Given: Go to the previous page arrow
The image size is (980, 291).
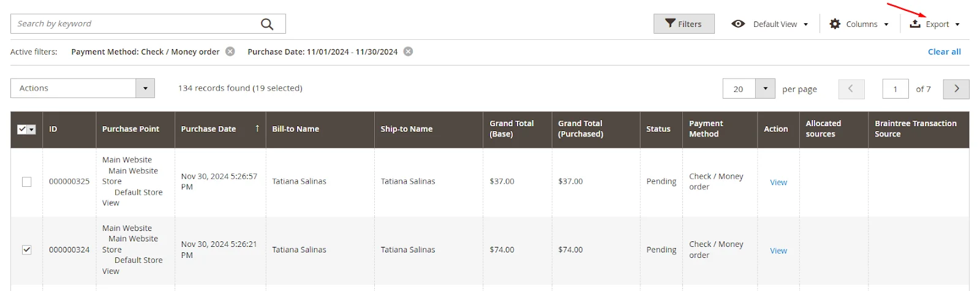Looking at the screenshot, I should 851,89.
